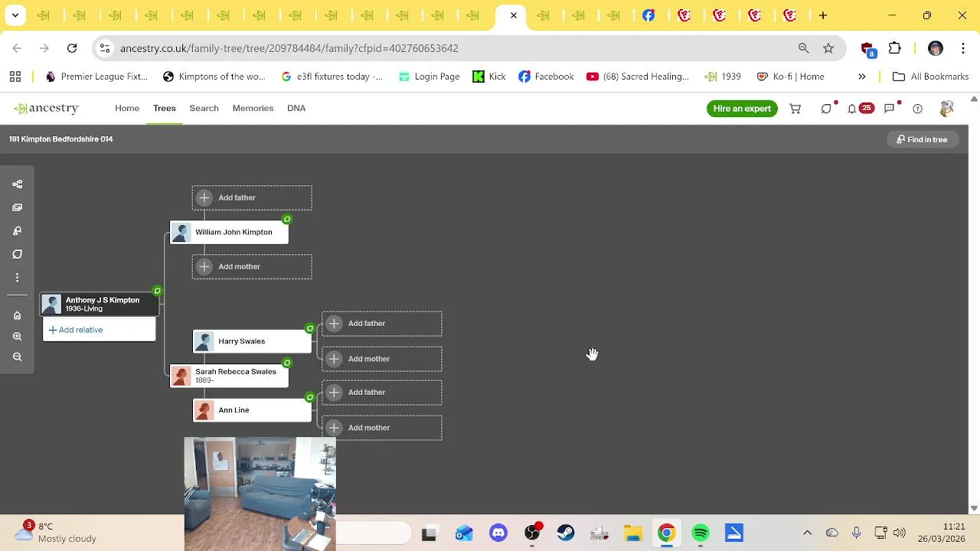980x551 pixels.
Task: Add mother for Ann Line
Action: (382, 428)
